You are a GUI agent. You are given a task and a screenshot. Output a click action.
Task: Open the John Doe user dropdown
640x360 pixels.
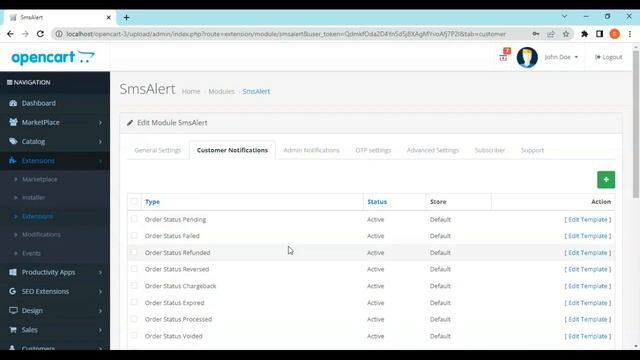point(561,57)
